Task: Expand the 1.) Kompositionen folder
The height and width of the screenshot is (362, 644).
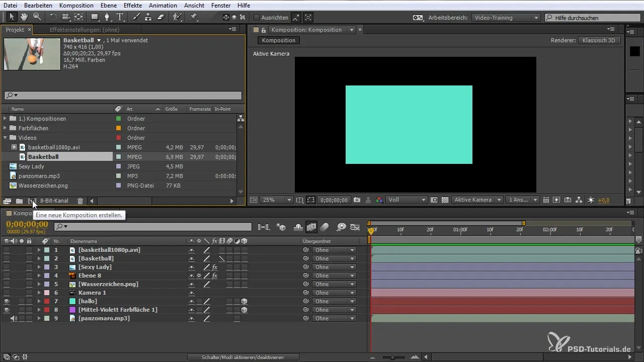Action: tap(6, 119)
